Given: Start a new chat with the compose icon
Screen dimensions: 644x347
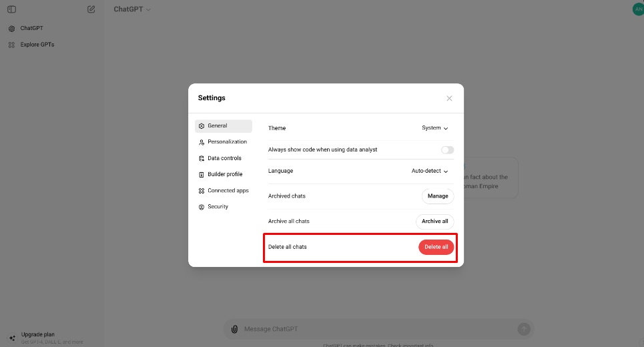Looking at the screenshot, I should tap(91, 9).
